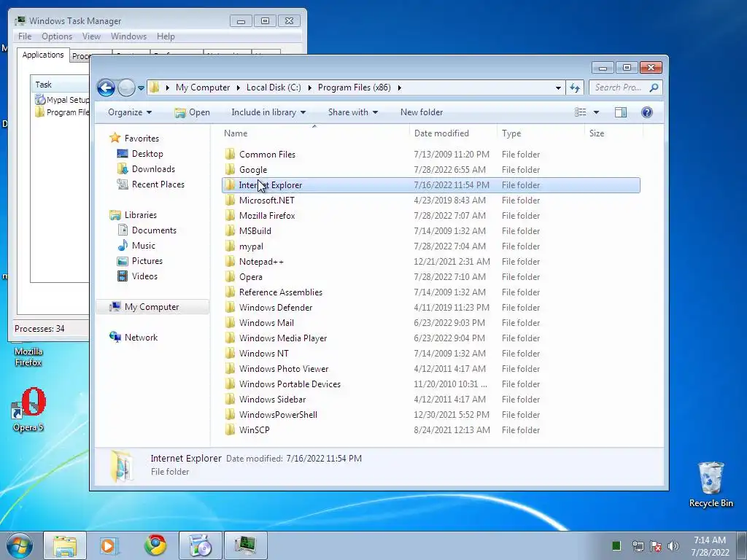The height and width of the screenshot is (560, 747).
Task: Select the Mozilla Firefox folder icon
Action: point(230,215)
